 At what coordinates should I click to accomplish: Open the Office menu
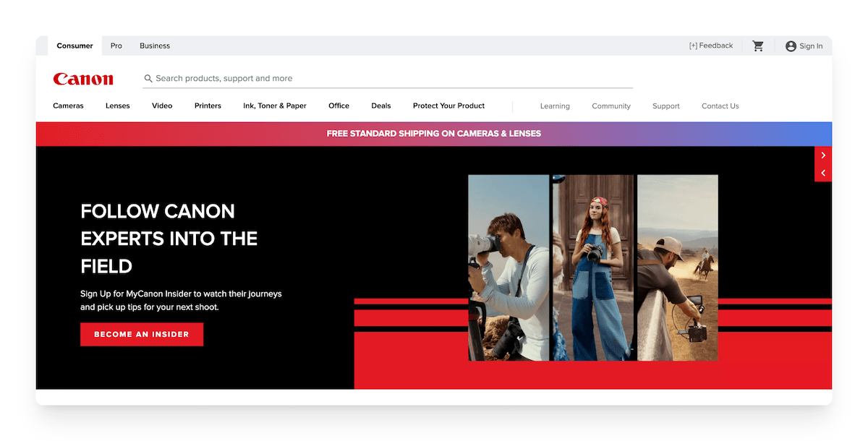coord(339,106)
